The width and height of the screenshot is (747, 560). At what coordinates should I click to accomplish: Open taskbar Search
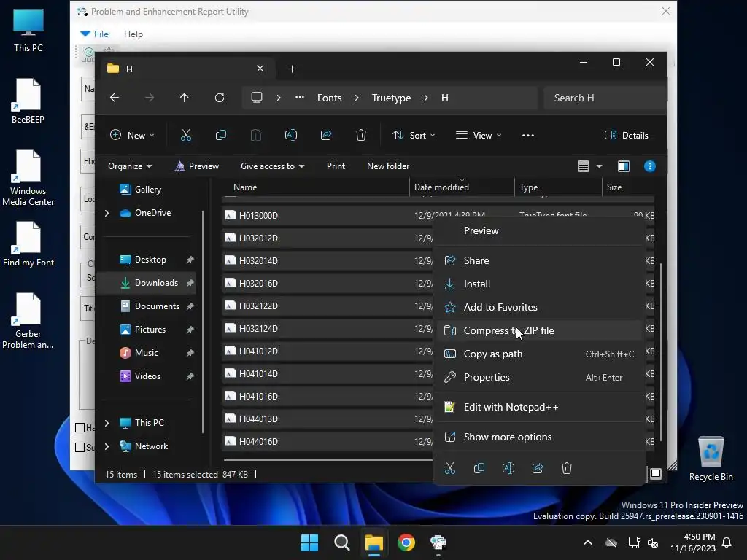(341, 542)
